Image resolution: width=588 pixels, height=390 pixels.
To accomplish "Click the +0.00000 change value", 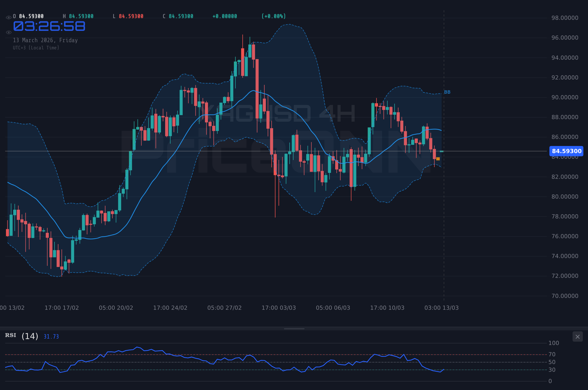I will (225, 16).
